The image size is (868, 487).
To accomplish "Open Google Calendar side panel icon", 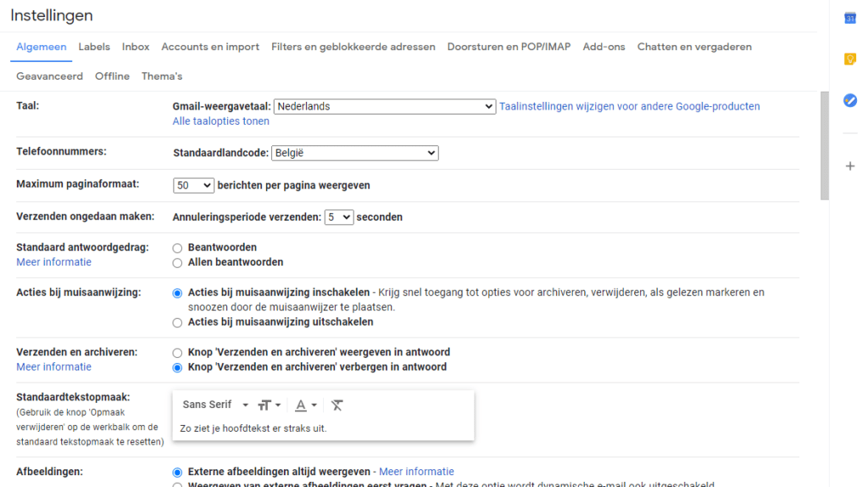I will (x=849, y=19).
